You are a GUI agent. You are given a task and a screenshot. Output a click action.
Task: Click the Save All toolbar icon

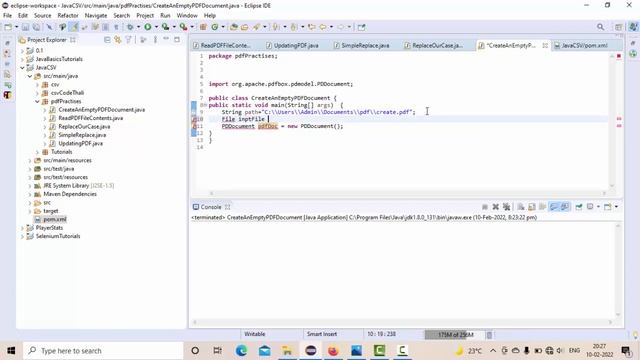36,27
